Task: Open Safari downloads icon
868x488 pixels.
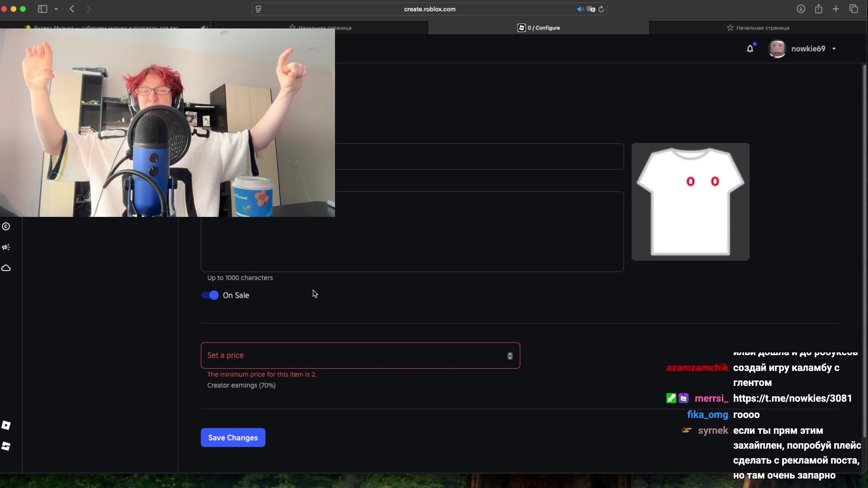Action: (x=801, y=9)
